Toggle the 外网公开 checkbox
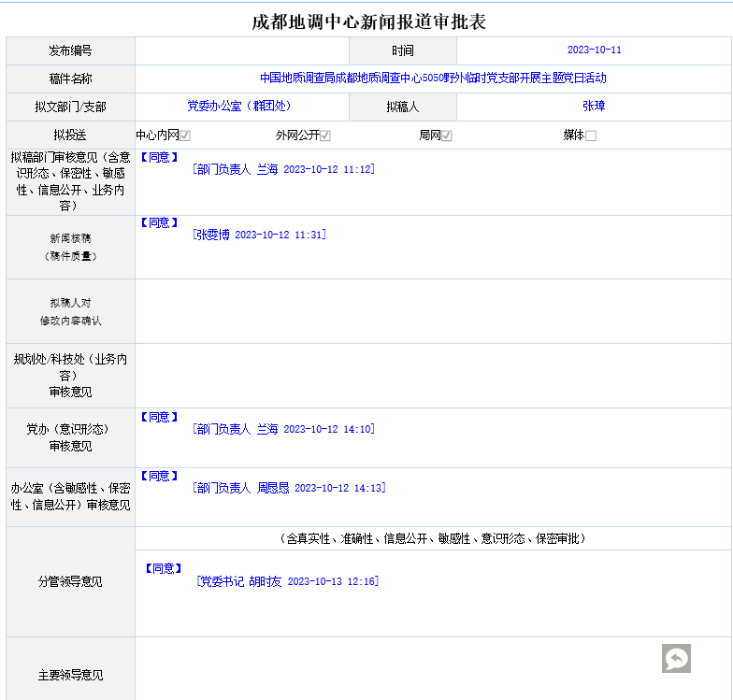 pyautogui.click(x=325, y=136)
